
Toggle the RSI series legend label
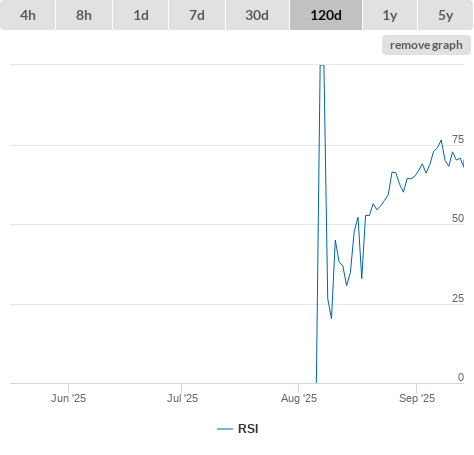coord(248,429)
